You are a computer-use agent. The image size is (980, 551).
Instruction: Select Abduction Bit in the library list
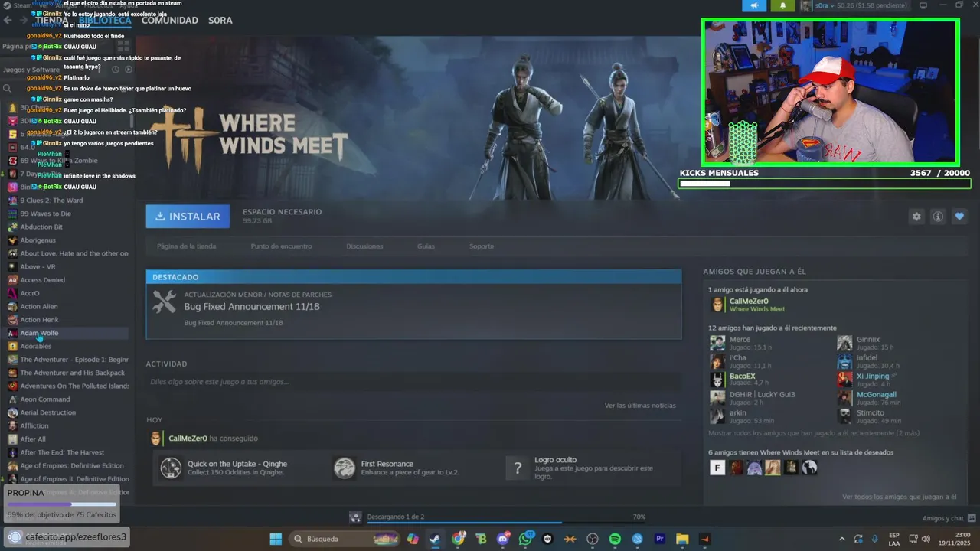(41, 227)
